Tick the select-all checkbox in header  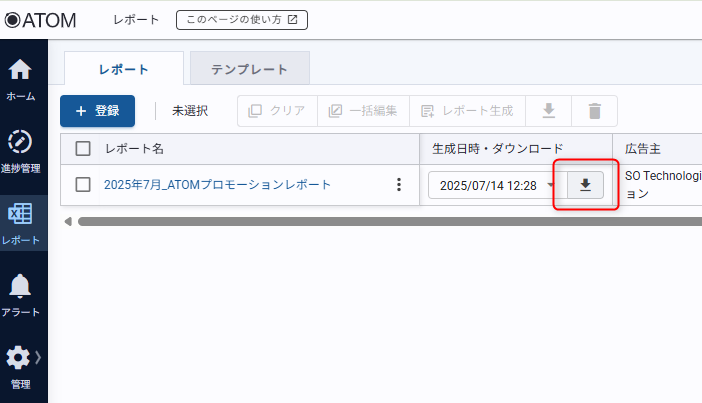coord(84,149)
